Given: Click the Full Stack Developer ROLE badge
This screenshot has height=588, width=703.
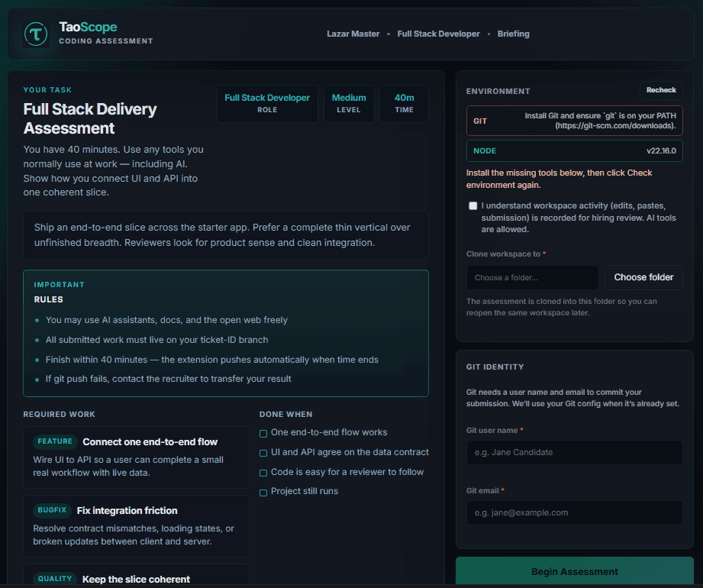Looking at the screenshot, I should tap(267, 104).
